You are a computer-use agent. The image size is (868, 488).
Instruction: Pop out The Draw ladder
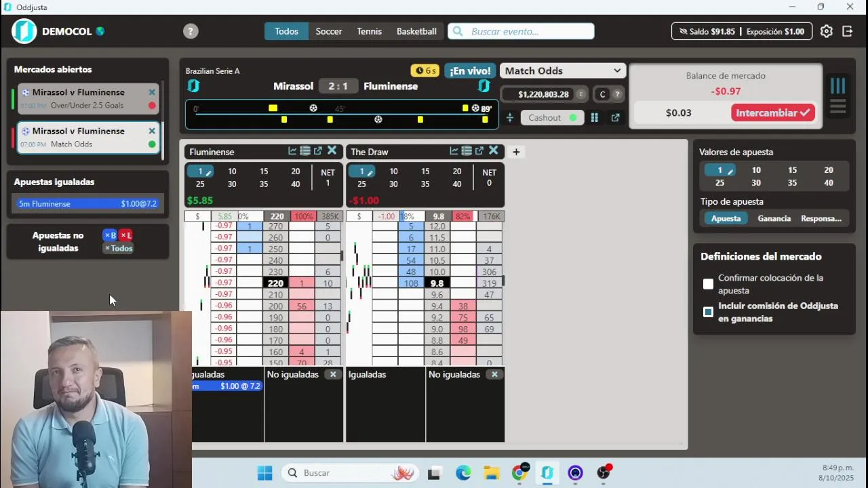(479, 151)
